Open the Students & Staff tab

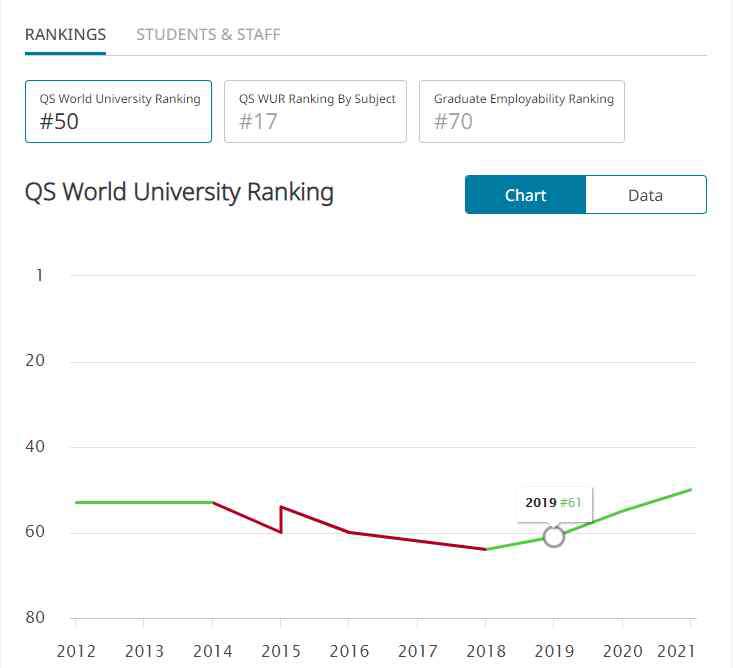point(208,35)
